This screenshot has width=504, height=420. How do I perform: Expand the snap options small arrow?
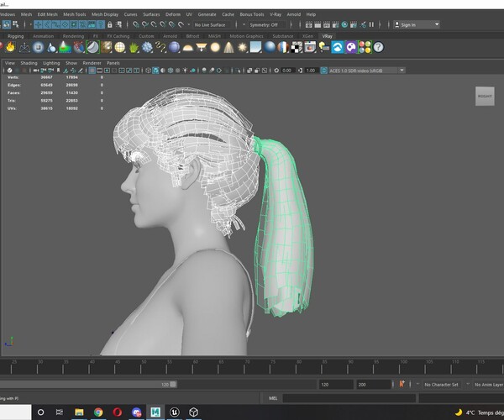point(189,24)
